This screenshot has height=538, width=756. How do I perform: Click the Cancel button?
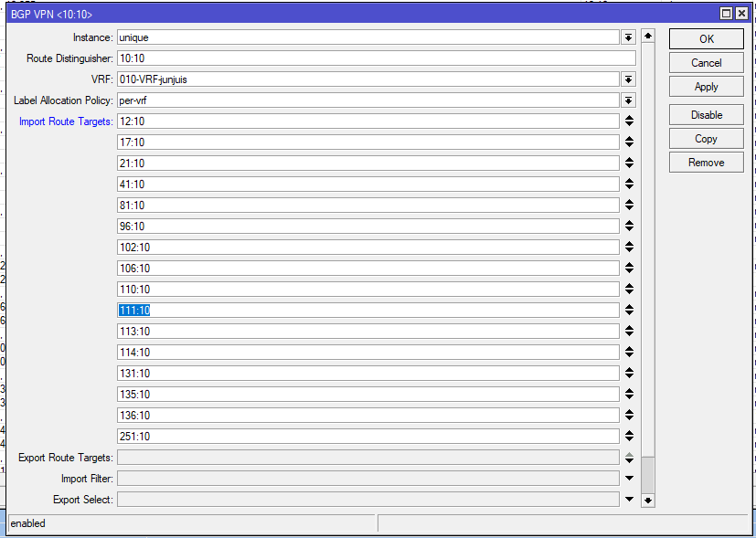coord(706,63)
